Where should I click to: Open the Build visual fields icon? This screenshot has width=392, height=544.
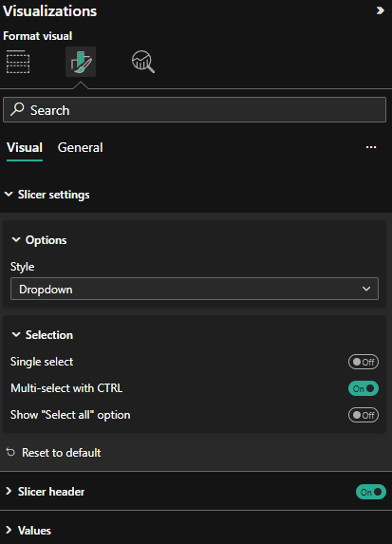18,62
